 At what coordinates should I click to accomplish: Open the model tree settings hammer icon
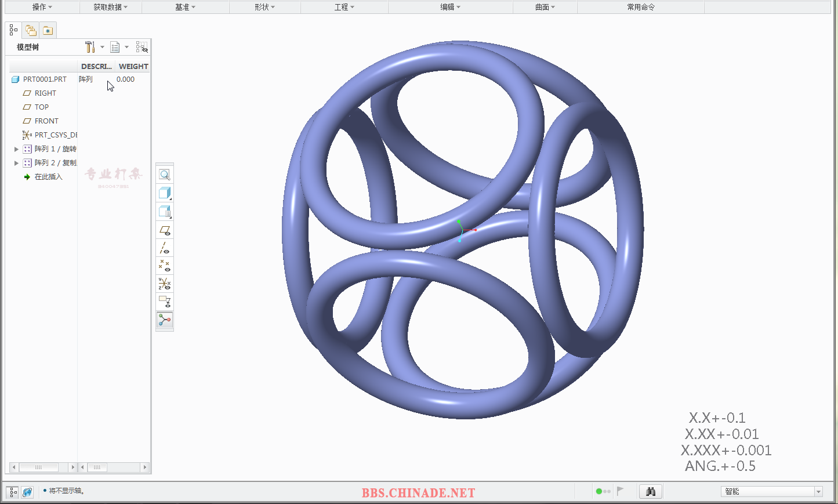coord(90,47)
